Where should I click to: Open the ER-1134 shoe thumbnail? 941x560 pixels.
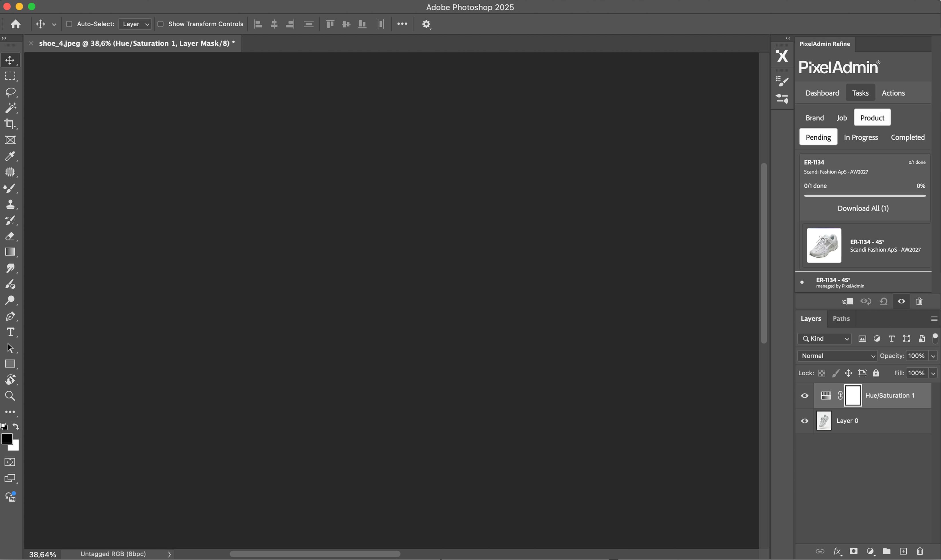(824, 245)
